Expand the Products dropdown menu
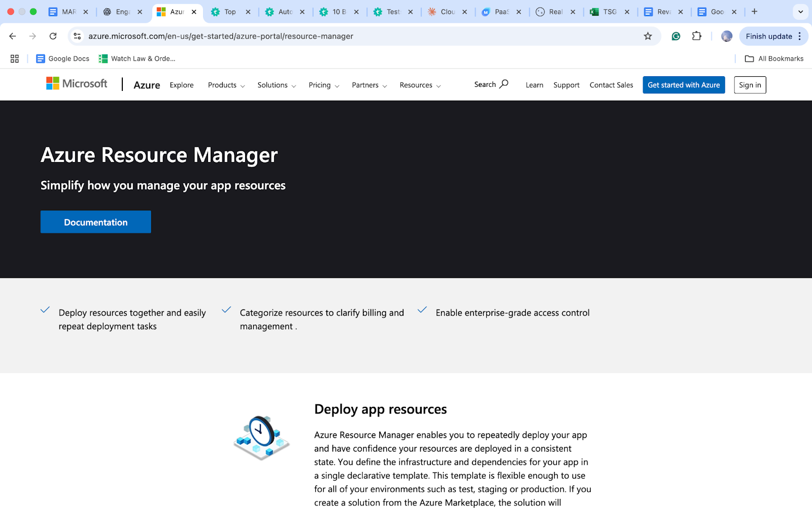Viewport: 812px width, 508px height. (226, 85)
